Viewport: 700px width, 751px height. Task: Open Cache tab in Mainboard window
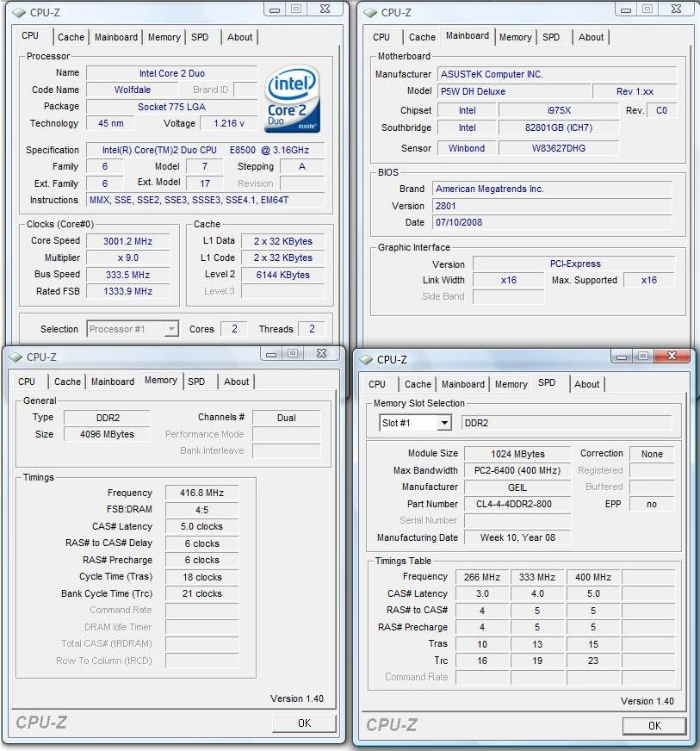422,37
